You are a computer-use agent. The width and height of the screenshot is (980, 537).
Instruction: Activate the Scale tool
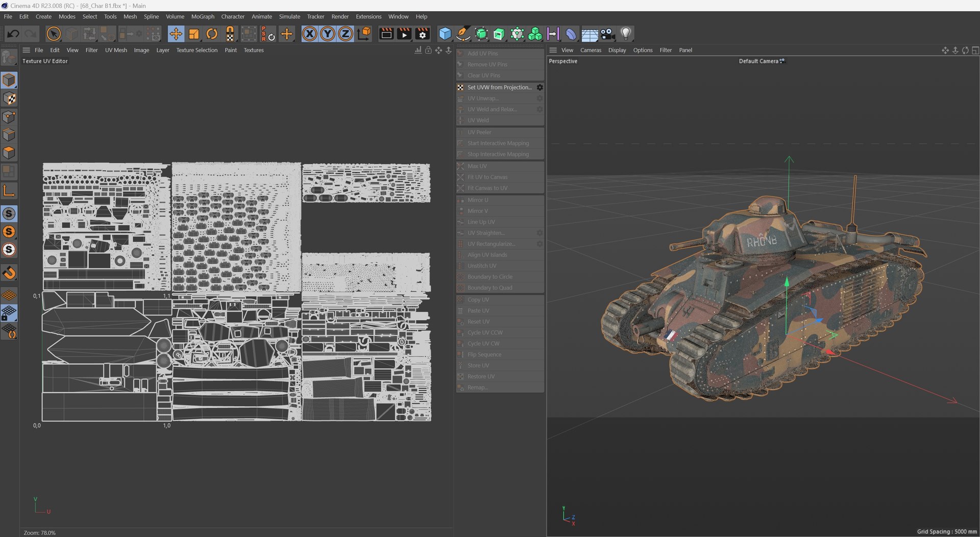pyautogui.click(x=194, y=34)
